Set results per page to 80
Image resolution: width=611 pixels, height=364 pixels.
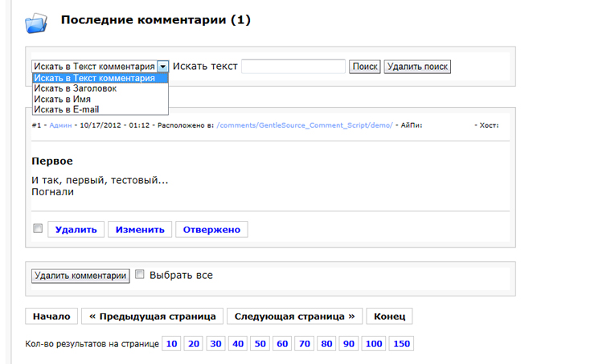coord(326,344)
